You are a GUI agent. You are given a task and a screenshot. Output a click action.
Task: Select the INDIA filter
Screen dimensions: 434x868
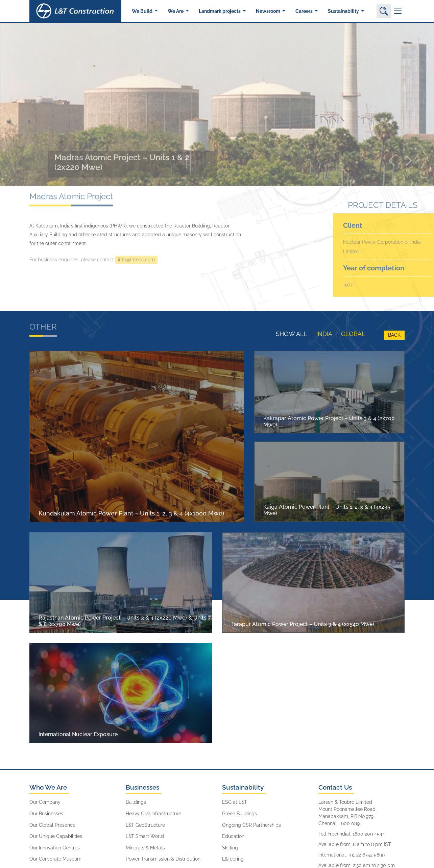pos(324,334)
